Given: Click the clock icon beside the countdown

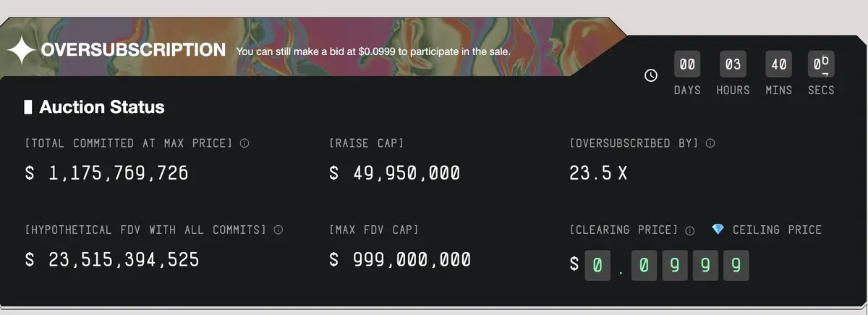Looking at the screenshot, I should [651, 75].
